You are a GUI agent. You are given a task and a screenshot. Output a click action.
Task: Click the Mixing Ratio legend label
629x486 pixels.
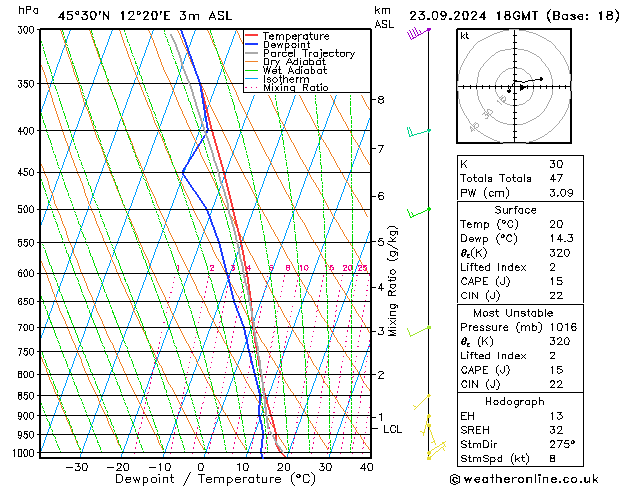[296, 87]
